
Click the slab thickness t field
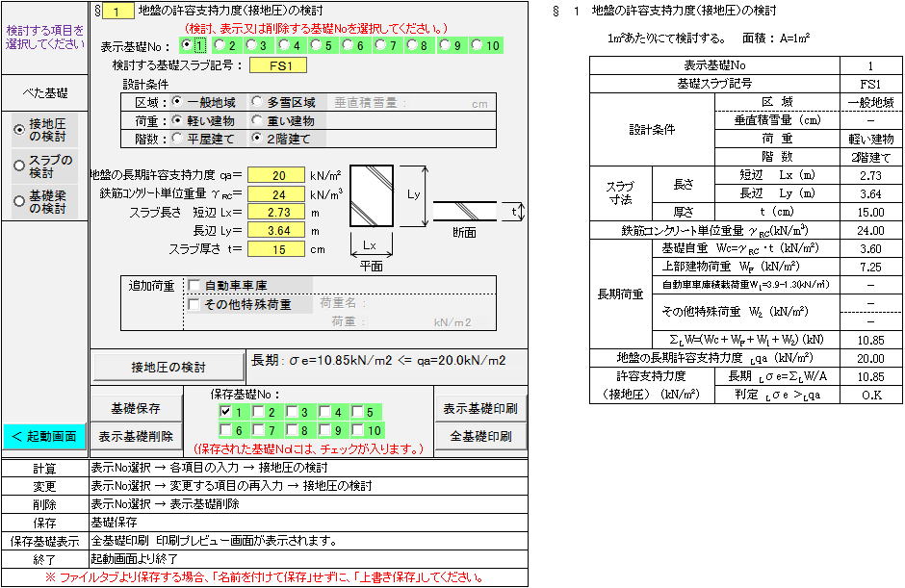tap(276, 248)
